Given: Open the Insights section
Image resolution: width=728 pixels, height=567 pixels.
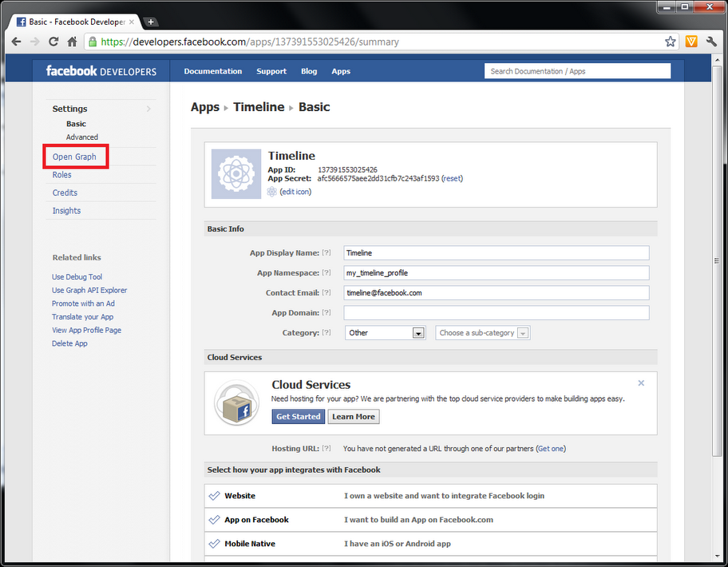Looking at the screenshot, I should pos(66,211).
